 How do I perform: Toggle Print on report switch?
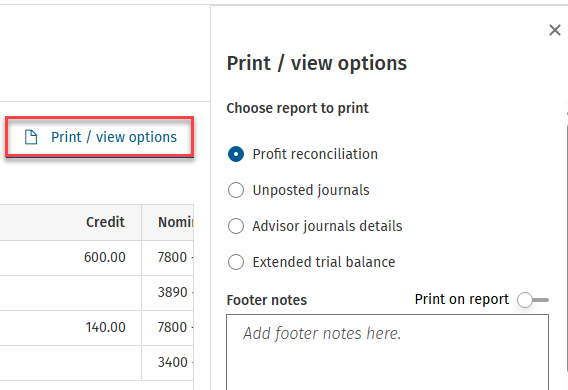pos(533,300)
